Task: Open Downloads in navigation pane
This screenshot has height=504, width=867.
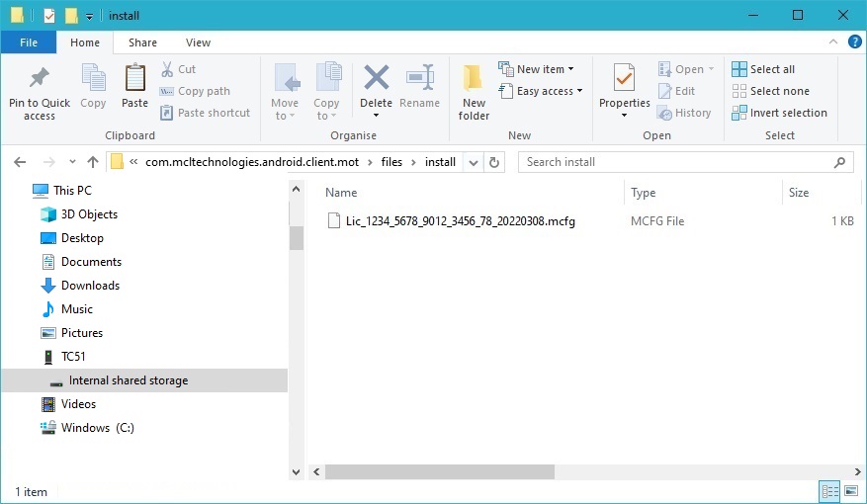Action: click(x=80, y=286)
